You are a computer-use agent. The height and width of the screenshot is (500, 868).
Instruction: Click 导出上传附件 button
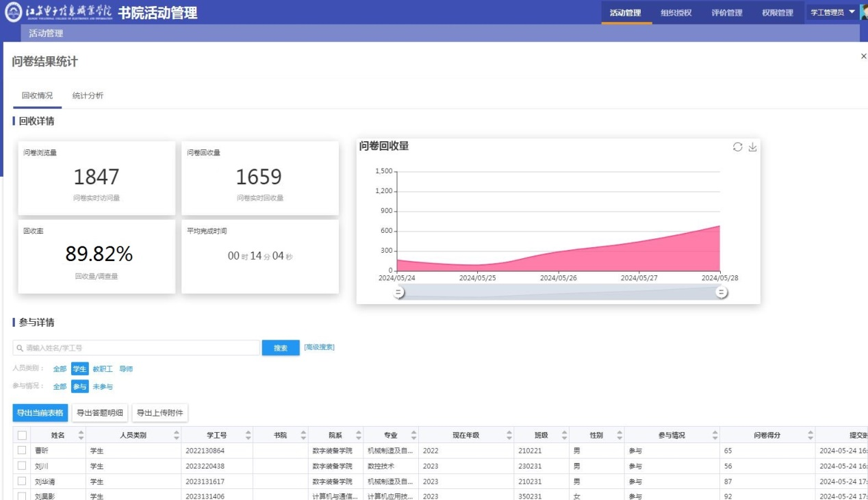coord(159,412)
